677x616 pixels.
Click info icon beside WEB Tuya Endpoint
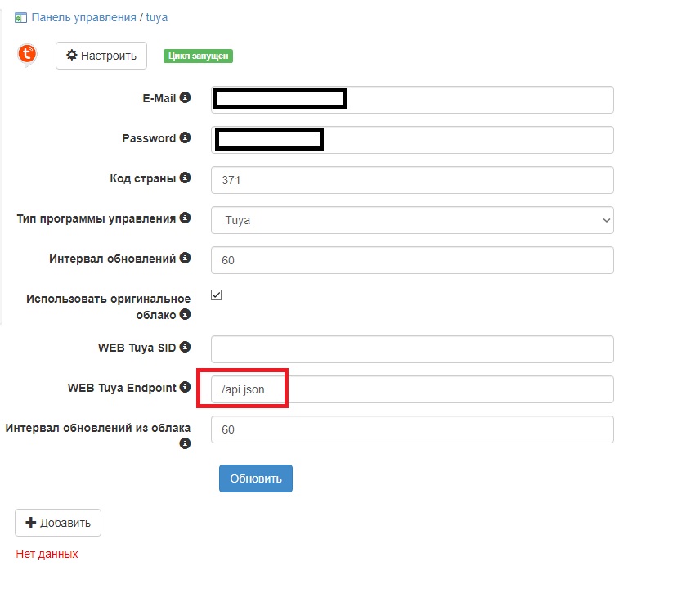186,387
